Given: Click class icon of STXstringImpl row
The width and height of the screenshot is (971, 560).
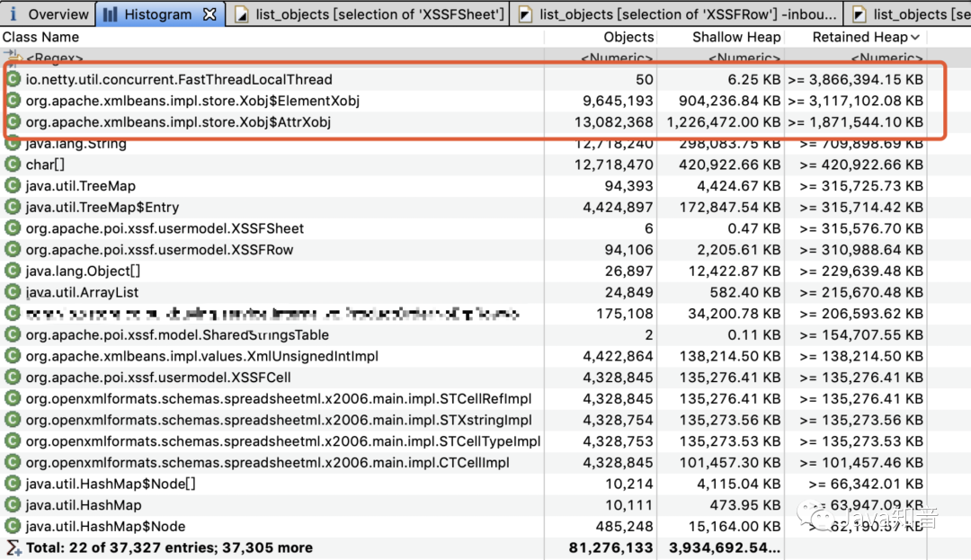Looking at the screenshot, I should click(x=13, y=420).
